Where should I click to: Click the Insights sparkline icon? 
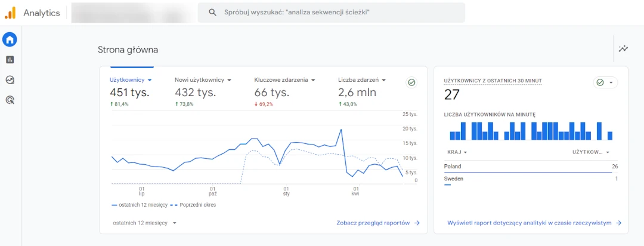[x=624, y=48]
